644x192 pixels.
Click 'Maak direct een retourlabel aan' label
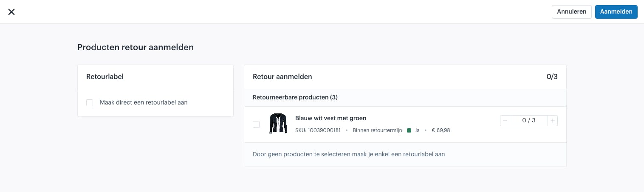pyautogui.click(x=144, y=102)
